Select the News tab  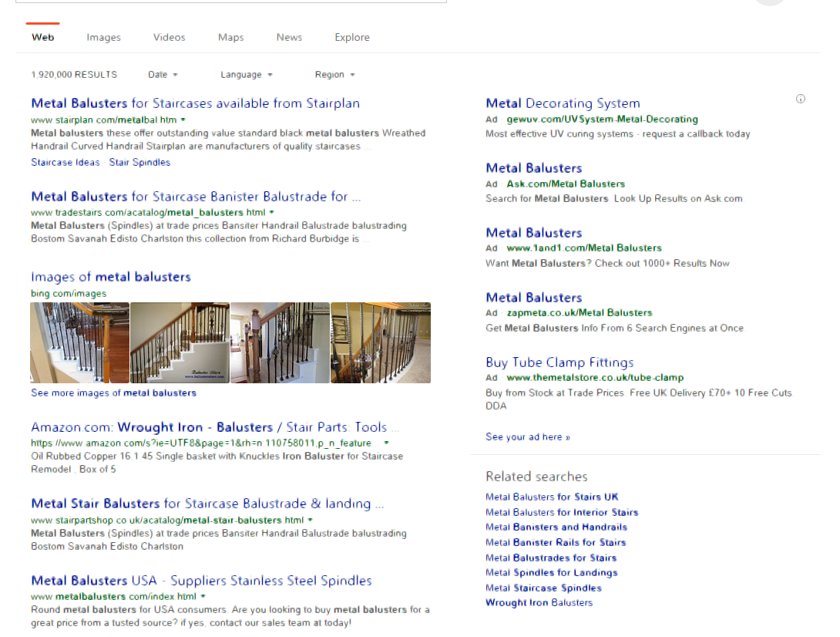(x=289, y=37)
